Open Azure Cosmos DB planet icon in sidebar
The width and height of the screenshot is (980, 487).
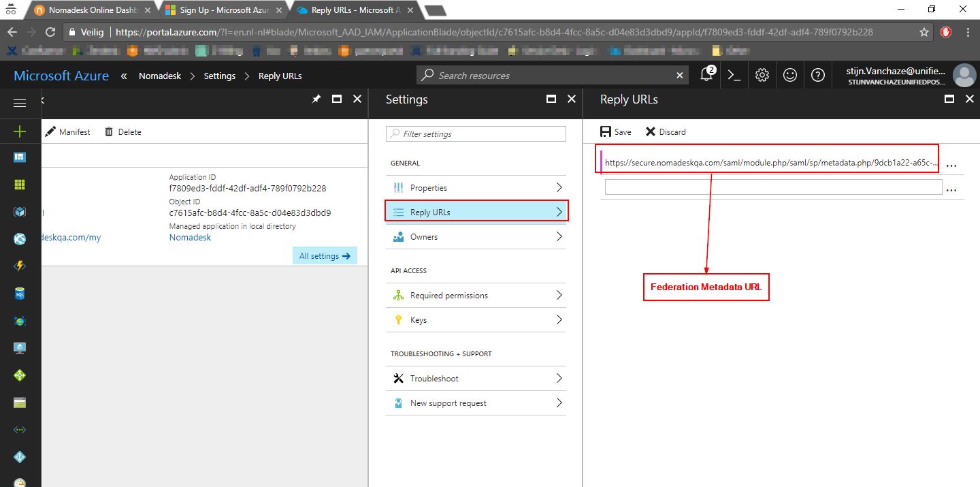pyautogui.click(x=20, y=321)
